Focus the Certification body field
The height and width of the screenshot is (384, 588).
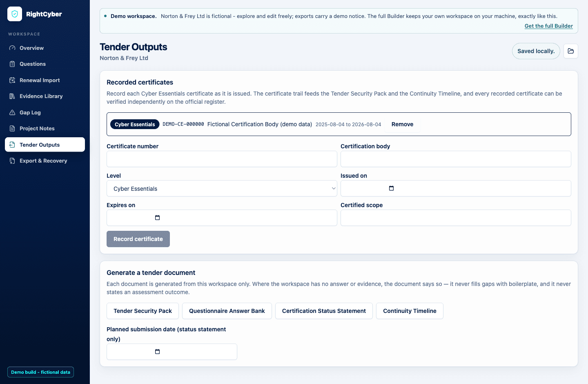(x=456, y=159)
